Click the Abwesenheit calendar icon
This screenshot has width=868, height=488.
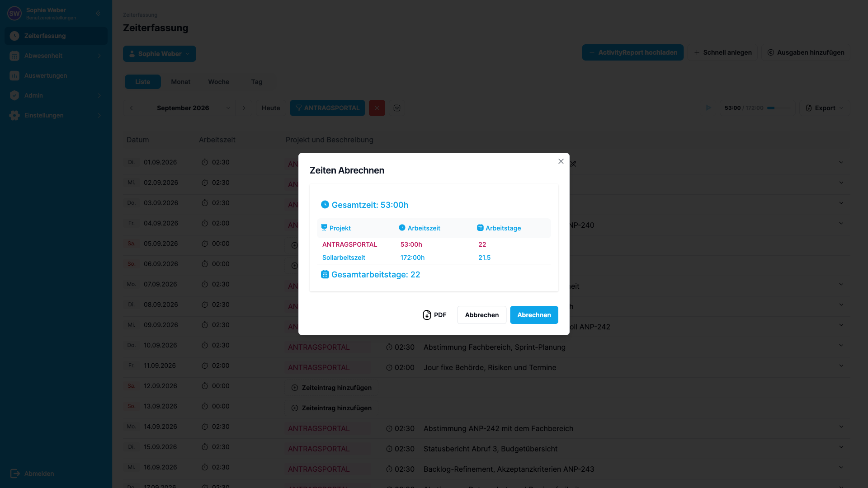[x=14, y=56]
